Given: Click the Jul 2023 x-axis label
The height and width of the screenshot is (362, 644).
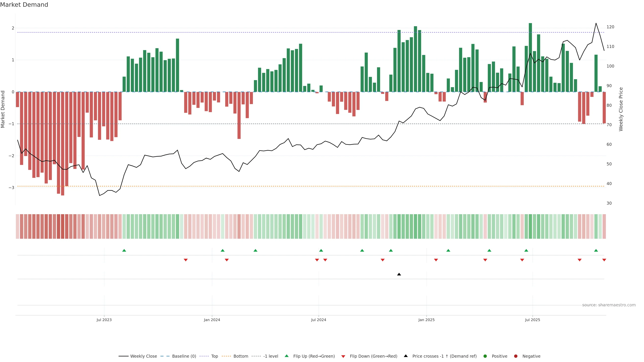Looking at the screenshot, I should click(x=104, y=320).
